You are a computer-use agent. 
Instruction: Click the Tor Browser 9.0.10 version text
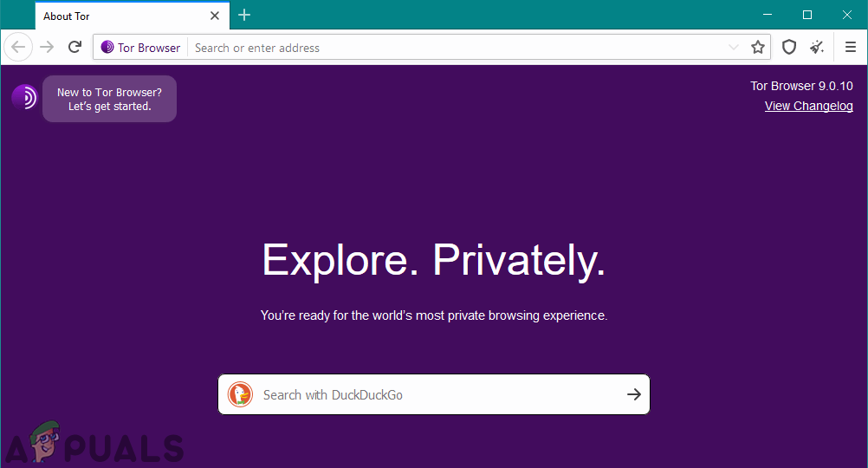tap(801, 86)
